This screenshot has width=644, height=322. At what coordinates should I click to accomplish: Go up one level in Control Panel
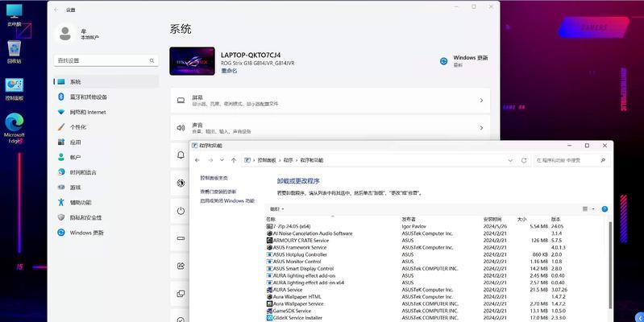[233, 160]
